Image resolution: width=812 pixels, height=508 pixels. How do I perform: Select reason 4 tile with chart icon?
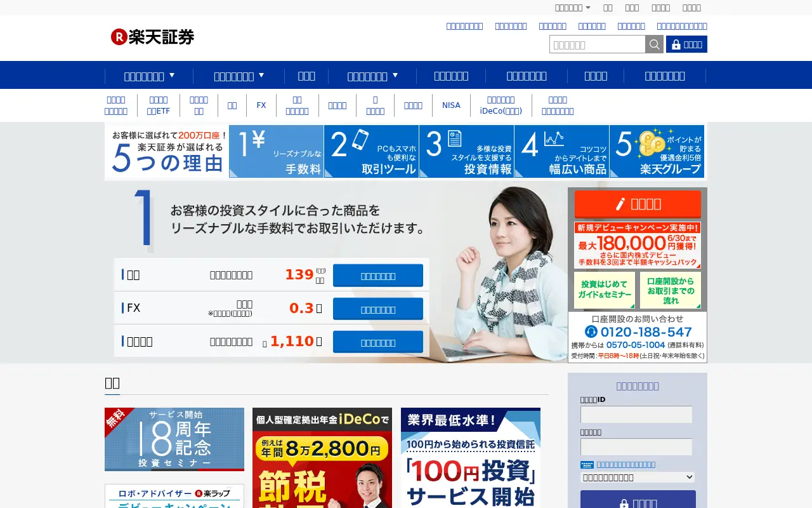tap(562, 151)
